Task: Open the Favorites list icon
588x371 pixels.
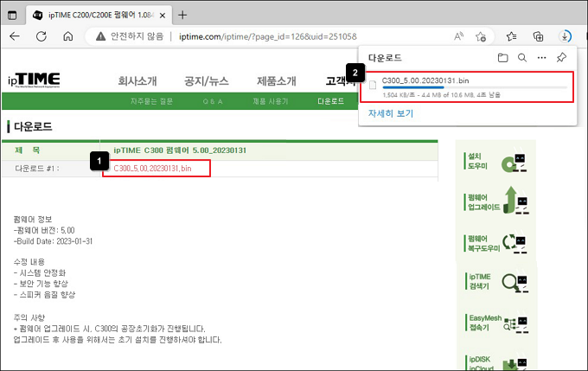Action: coord(511,36)
